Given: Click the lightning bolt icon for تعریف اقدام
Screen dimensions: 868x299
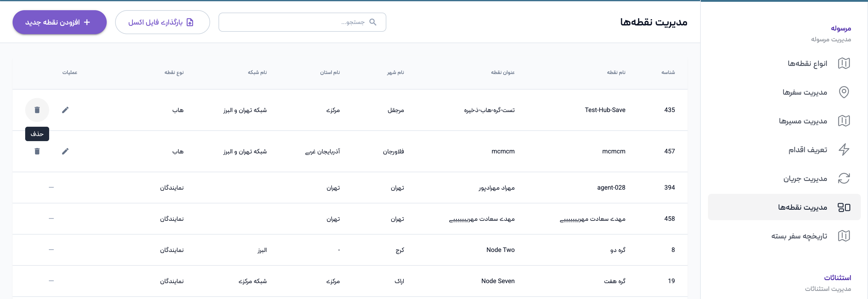Looking at the screenshot, I should click(x=843, y=149).
